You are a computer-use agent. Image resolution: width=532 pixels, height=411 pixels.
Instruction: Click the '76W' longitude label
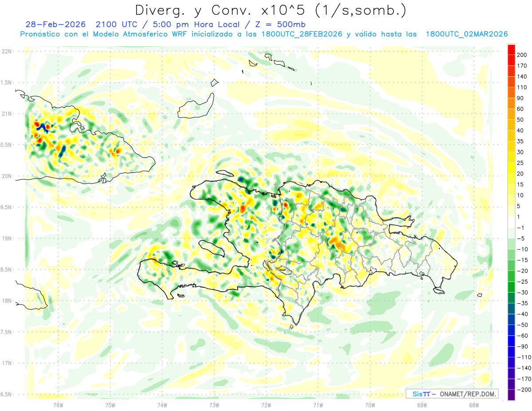[x=58, y=405]
